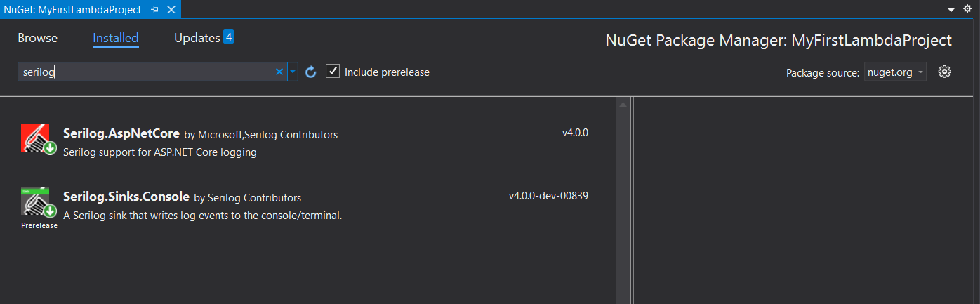
Task: Click the package list scroll-up arrow
Action: (622, 105)
